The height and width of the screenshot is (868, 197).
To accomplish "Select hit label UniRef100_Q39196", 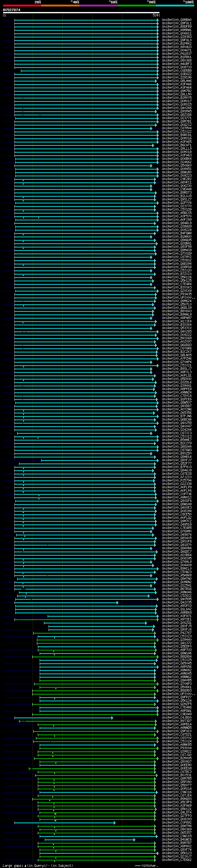I will coord(176,78).
